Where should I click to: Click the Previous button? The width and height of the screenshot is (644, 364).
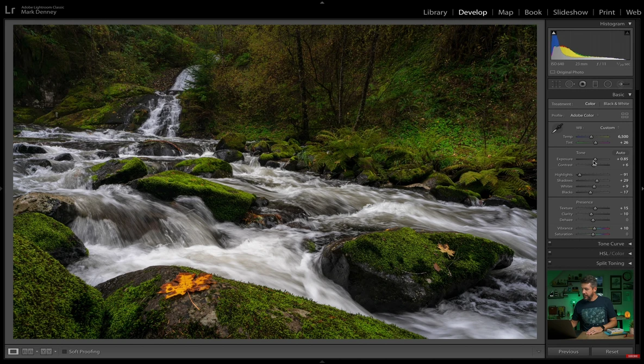pos(568,352)
